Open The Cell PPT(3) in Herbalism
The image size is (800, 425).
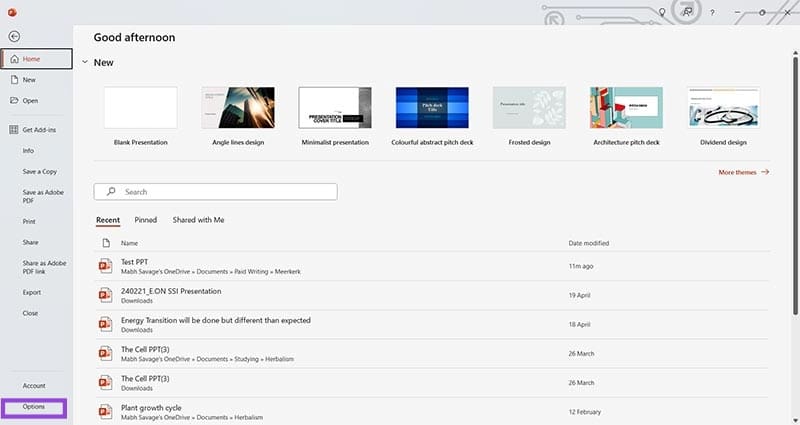tap(432, 354)
